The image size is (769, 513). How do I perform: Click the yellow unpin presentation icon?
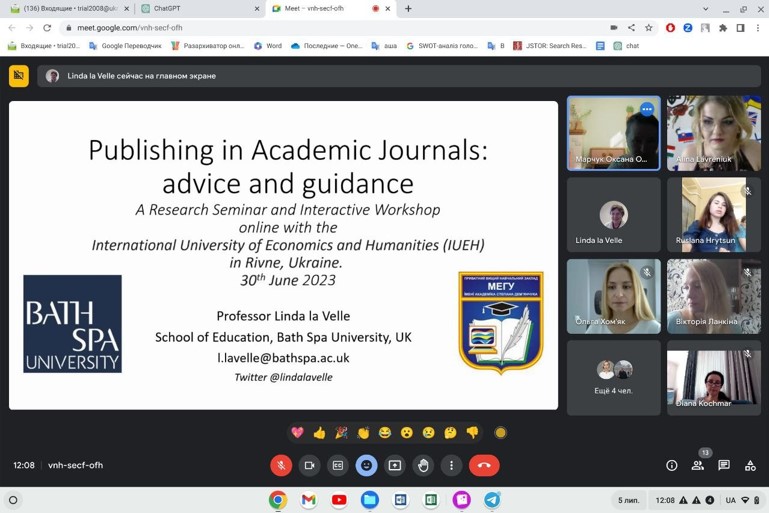coord(19,76)
